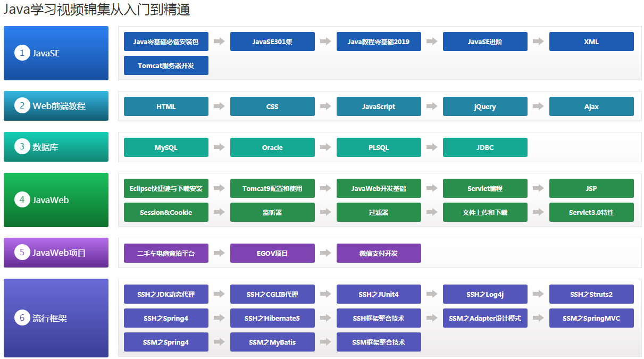Viewport: 644px width, 359px height.
Task: Click Eclipse快捷键与下载安装 course
Action: click(x=166, y=188)
